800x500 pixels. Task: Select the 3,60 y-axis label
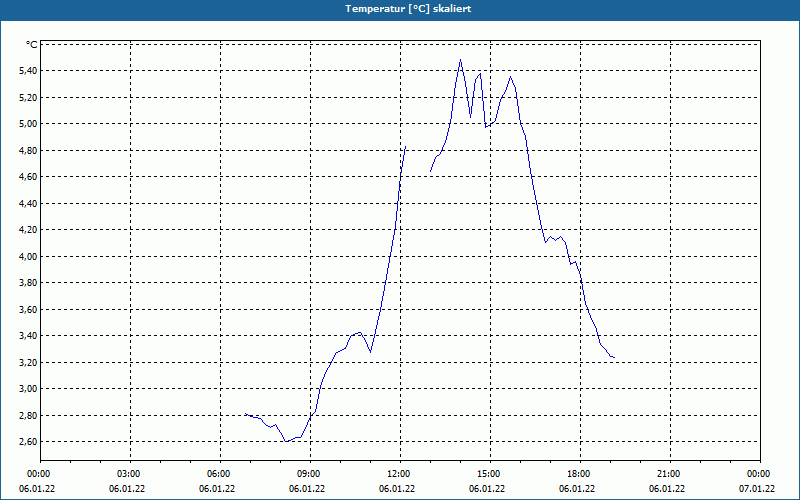[28, 309]
